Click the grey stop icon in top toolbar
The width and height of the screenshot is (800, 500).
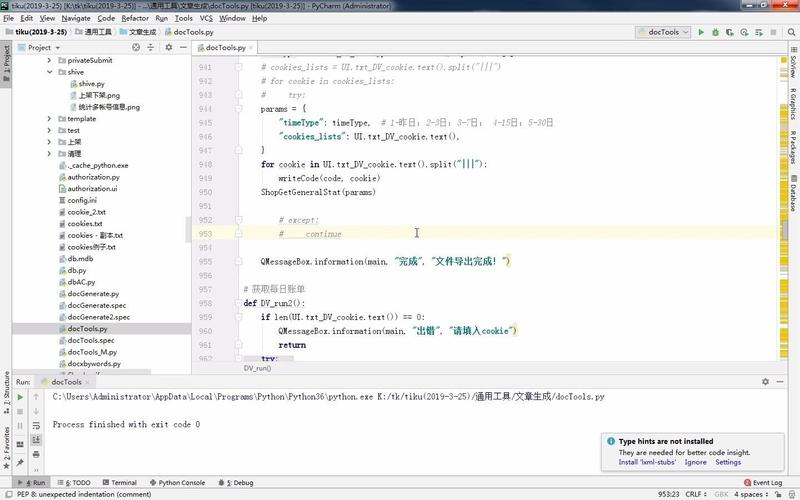pos(773,32)
